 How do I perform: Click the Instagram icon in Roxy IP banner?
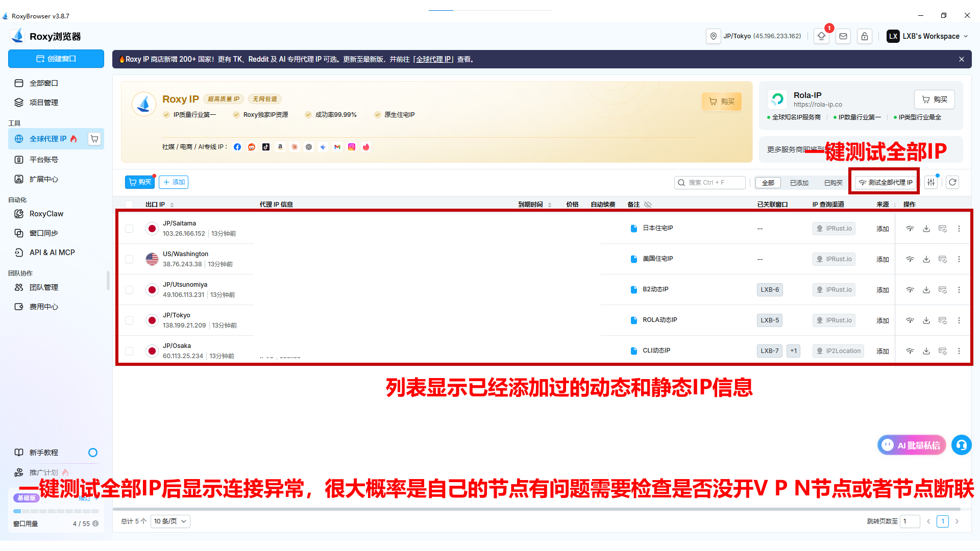[x=352, y=147]
